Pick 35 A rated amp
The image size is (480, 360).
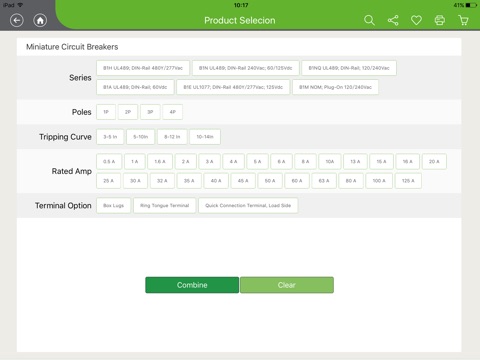(189, 181)
